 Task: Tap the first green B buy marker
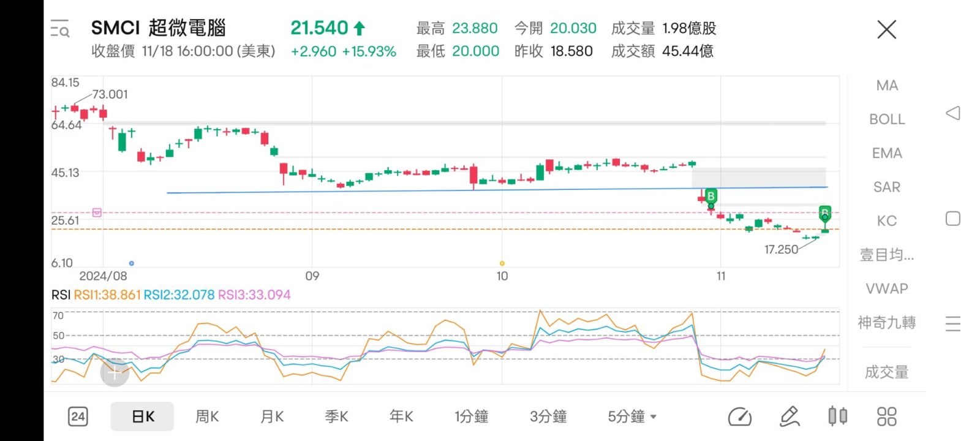click(710, 197)
